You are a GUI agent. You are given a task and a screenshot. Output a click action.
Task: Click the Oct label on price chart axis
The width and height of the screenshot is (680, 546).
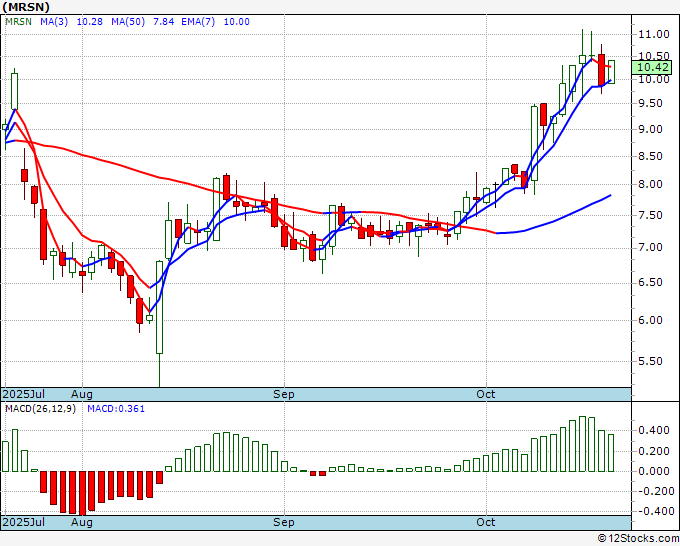(486, 394)
